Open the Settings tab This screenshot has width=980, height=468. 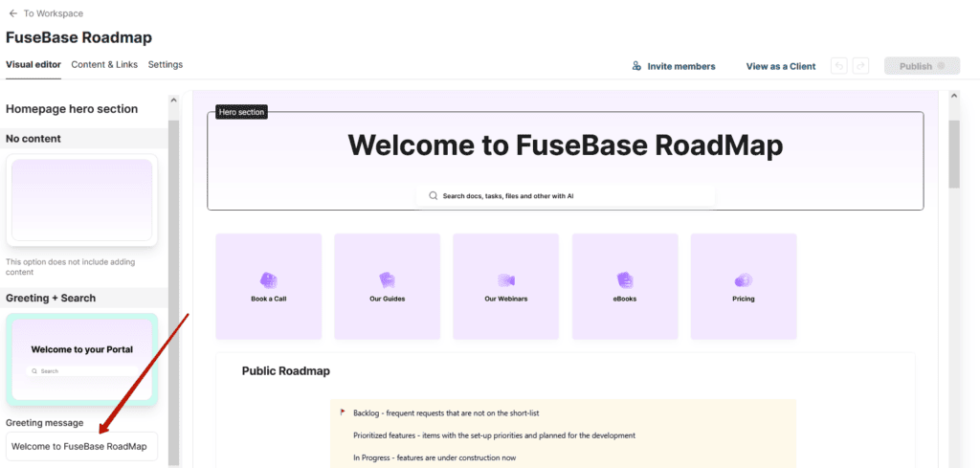[166, 64]
